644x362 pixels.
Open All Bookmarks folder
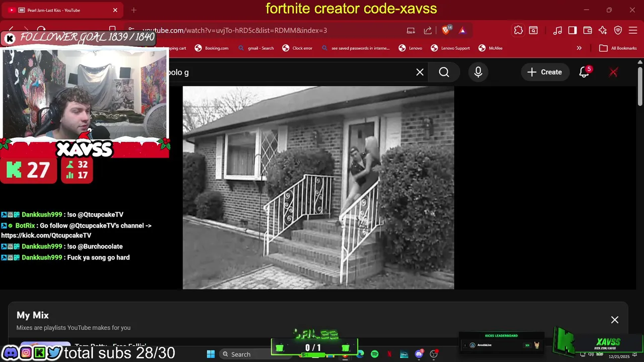tap(618, 48)
